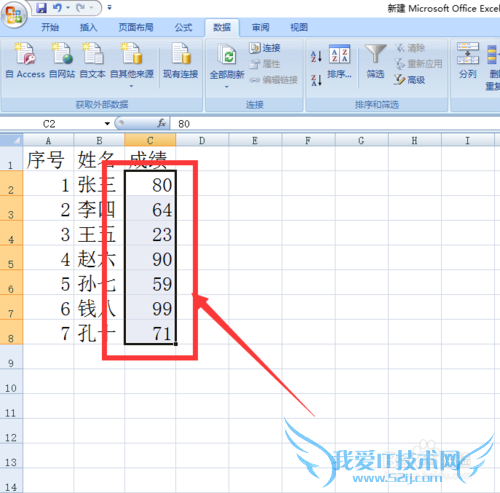Screen dimensions: 500x493
Task: Redo the last undone action
Action: 81,8
